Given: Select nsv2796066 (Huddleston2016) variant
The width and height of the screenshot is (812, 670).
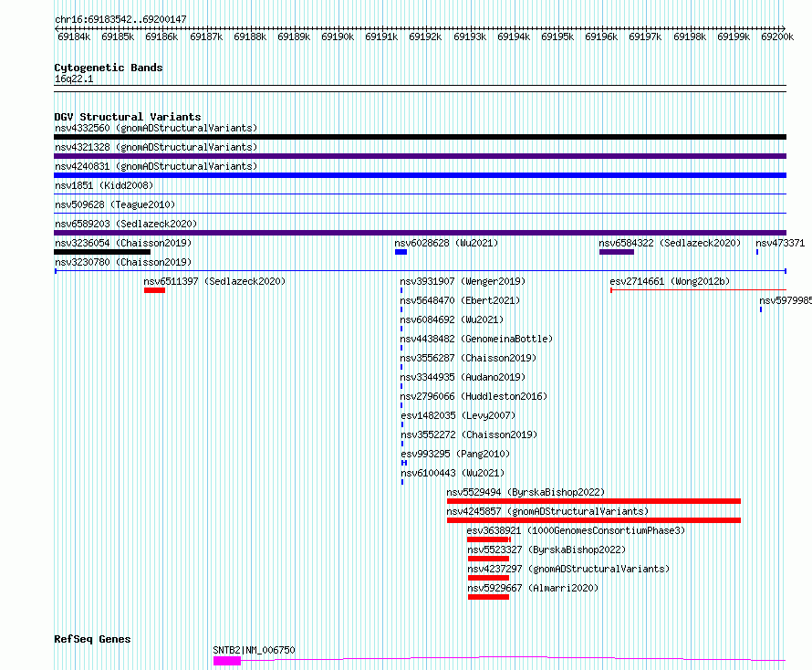Looking at the screenshot, I should tap(474, 396).
